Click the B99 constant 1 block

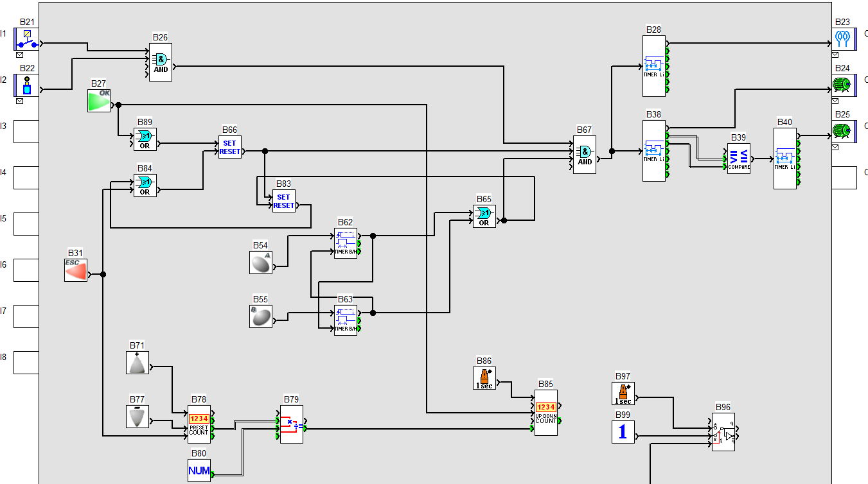(622, 432)
